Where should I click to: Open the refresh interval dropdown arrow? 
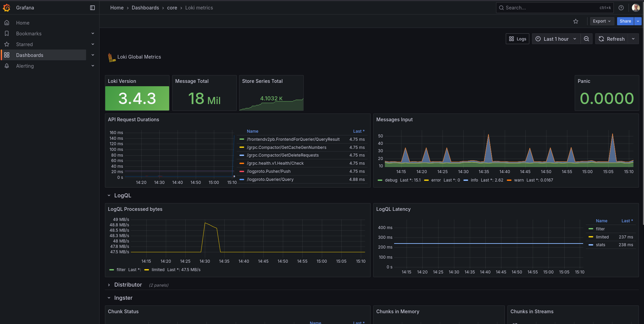633,39
